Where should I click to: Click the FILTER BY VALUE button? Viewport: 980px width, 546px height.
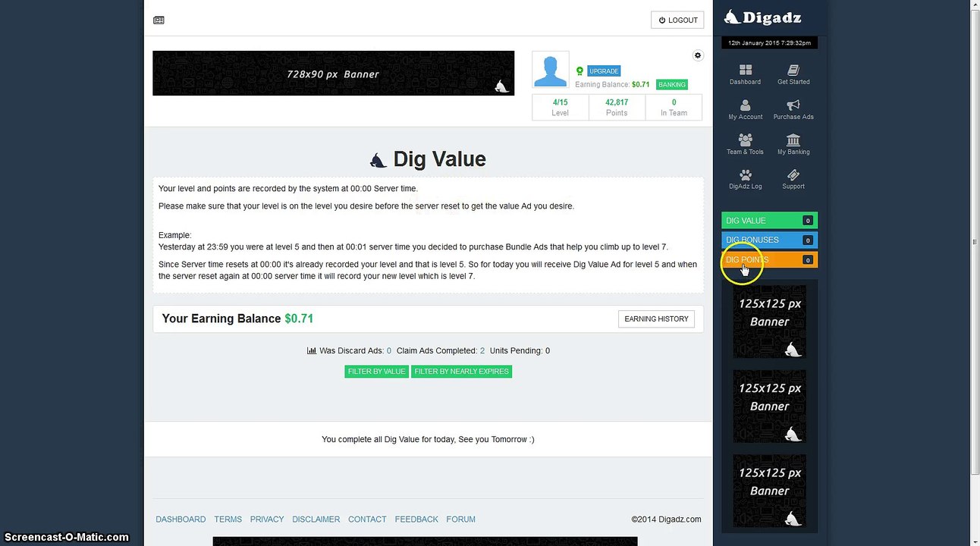coord(377,372)
